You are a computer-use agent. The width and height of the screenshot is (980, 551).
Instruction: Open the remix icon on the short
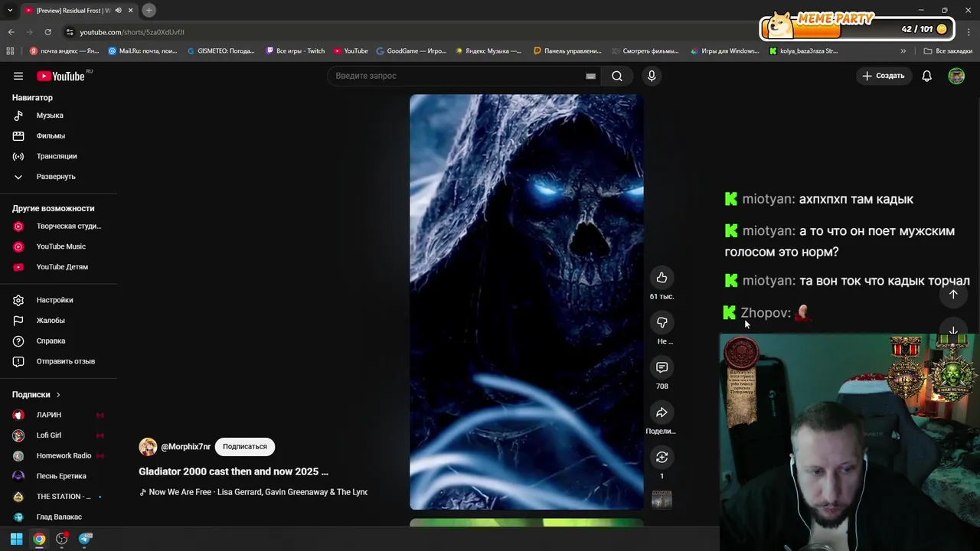pos(661,457)
